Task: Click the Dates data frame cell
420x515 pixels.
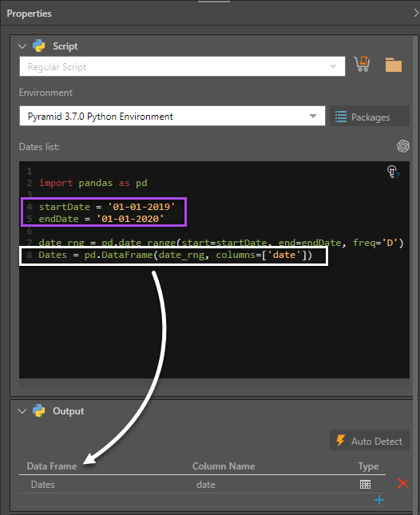Action: 42,485
